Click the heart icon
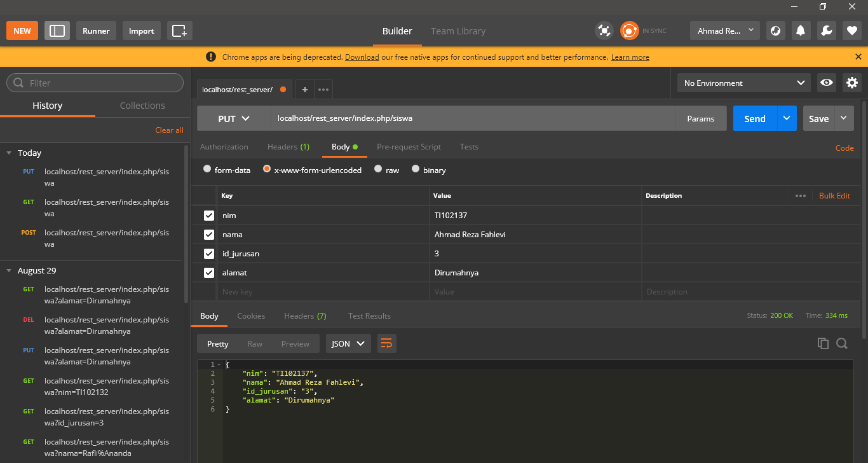 [x=852, y=31]
